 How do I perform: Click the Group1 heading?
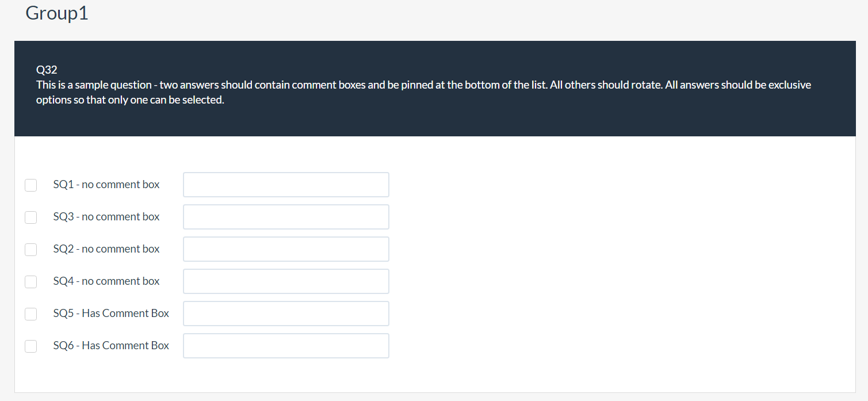[x=57, y=13]
